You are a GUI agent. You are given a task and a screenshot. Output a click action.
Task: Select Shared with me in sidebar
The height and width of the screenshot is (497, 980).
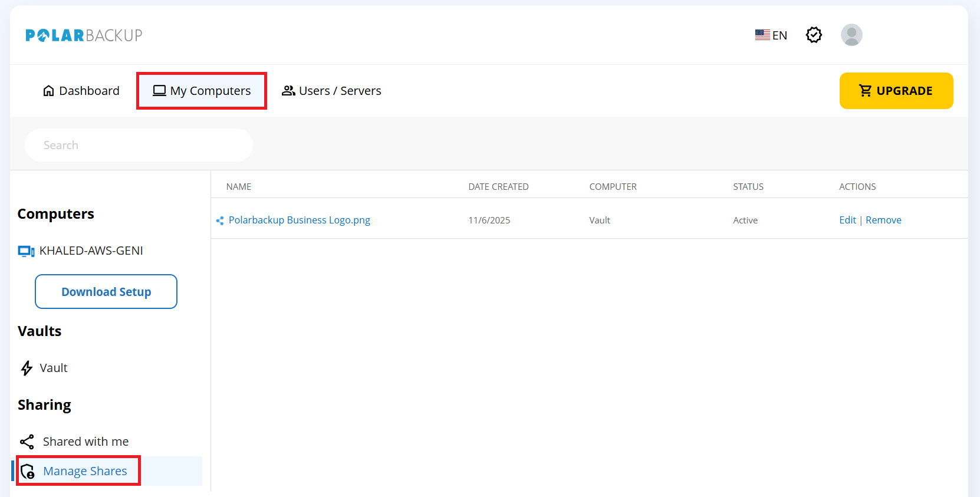[x=85, y=442]
